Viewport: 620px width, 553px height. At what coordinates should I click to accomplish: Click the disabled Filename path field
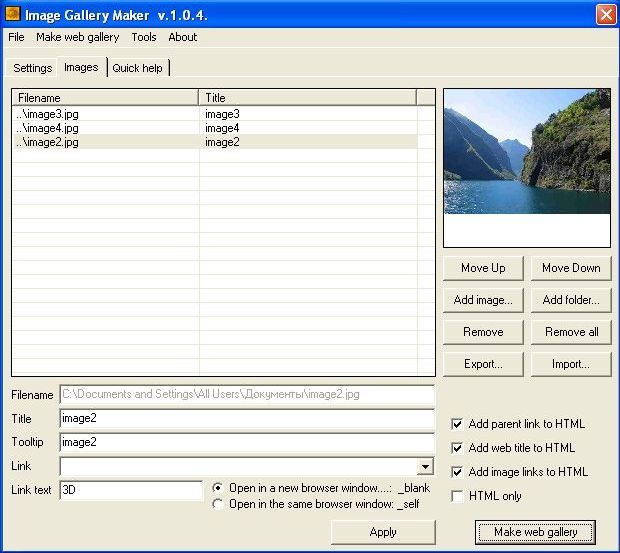click(247, 394)
